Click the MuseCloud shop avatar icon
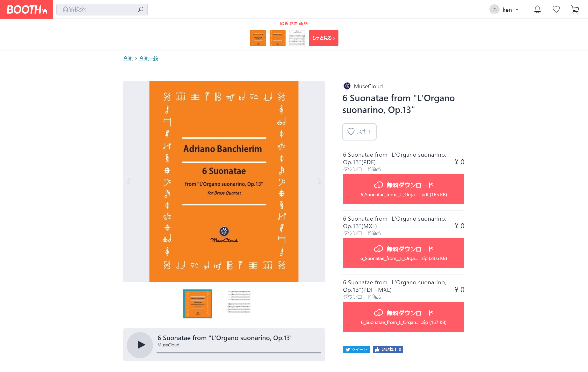588x372 pixels. pyautogui.click(x=347, y=86)
